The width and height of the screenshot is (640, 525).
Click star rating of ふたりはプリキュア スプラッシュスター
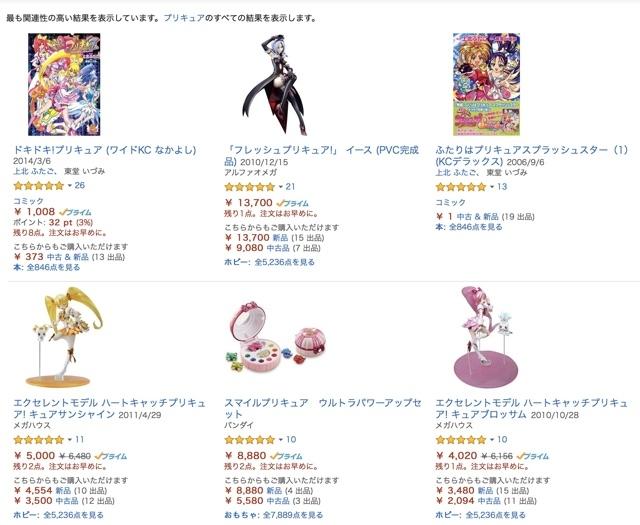(x=461, y=186)
